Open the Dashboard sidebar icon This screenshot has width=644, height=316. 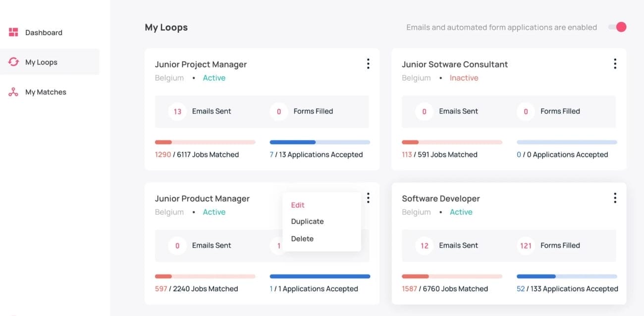click(13, 31)
